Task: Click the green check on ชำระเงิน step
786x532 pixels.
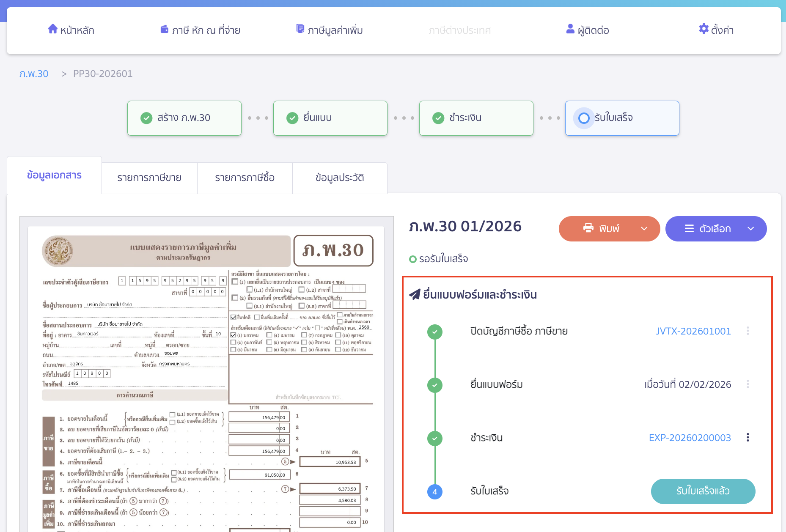Action: pyautogui.click(x=438, y=118)
